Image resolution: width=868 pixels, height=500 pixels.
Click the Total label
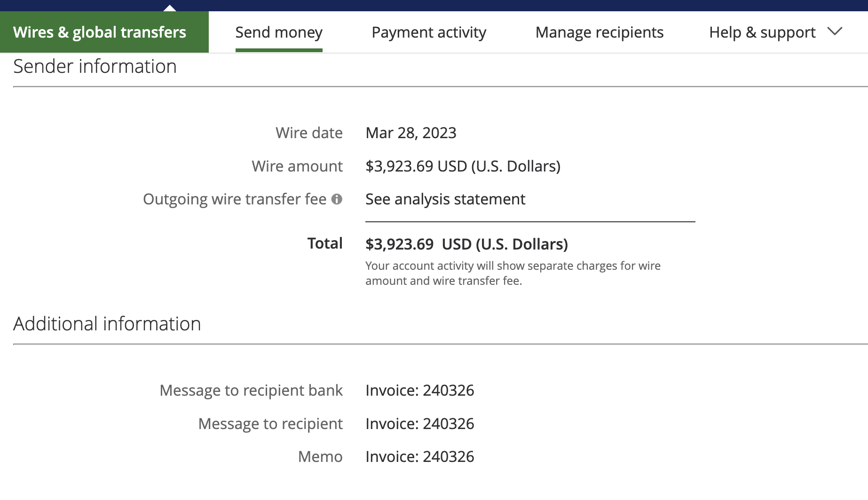(325, 243)
